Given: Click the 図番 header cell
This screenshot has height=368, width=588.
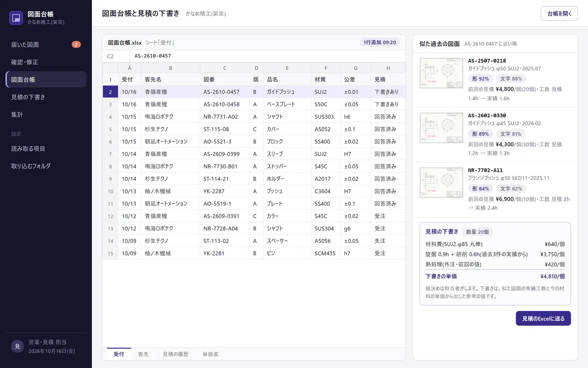Looking at the screenshot, I should (x=225, y=80).
